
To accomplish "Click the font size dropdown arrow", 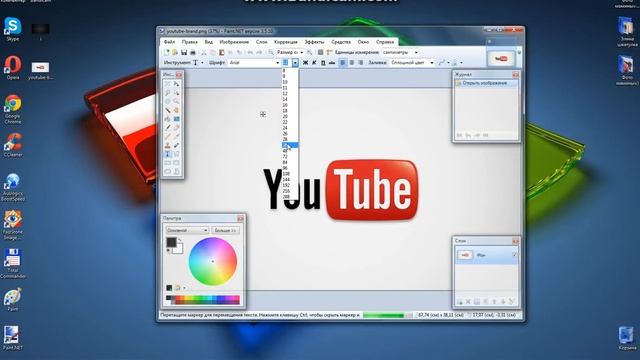I will [x=295, y=63].
